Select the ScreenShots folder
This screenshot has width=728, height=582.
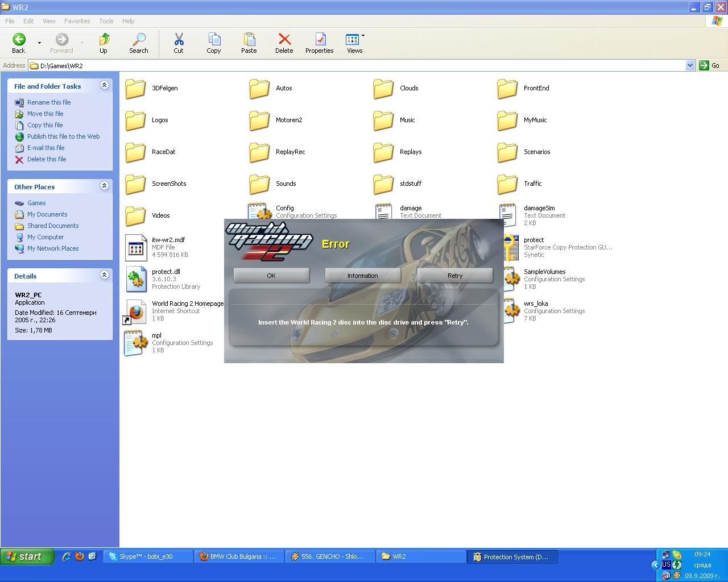click(x=156, y=184)
